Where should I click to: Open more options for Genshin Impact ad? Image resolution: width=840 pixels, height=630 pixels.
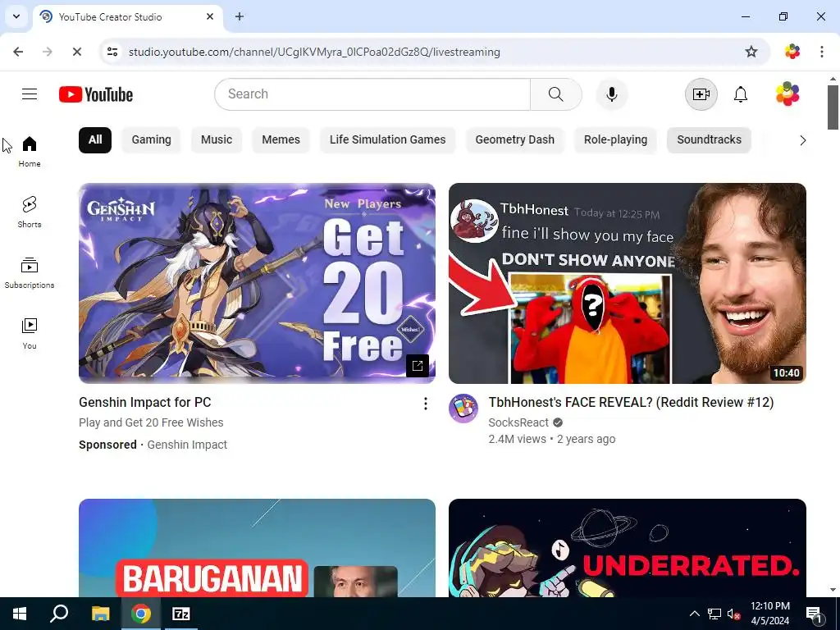[426, 404]
